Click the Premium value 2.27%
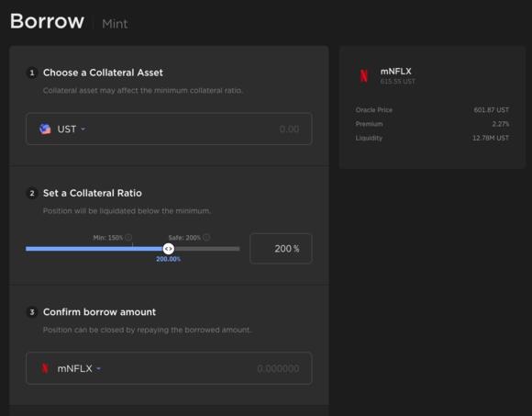532x416 pixels. (501, 124)
